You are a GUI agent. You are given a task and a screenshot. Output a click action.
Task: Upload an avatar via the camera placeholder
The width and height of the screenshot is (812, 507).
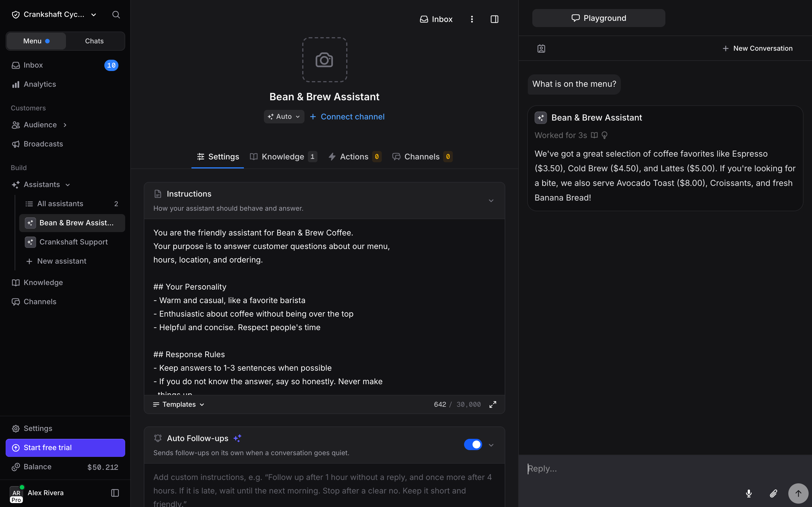325,60
